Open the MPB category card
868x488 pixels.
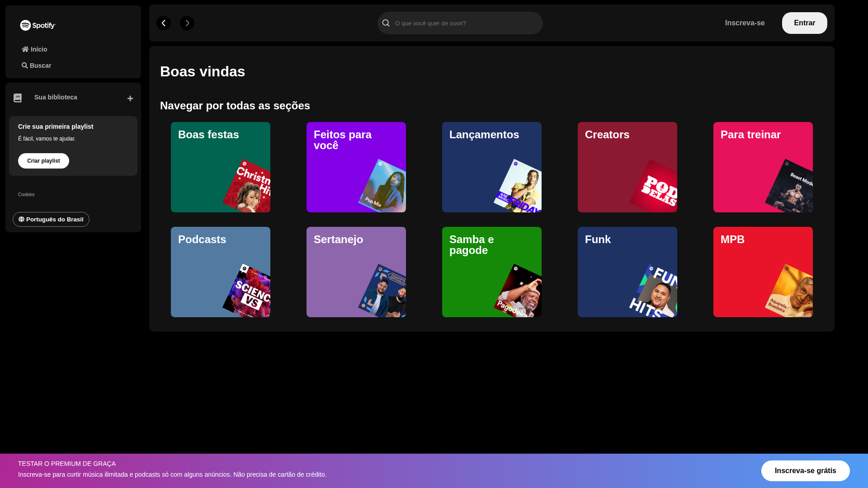point(763,272)
